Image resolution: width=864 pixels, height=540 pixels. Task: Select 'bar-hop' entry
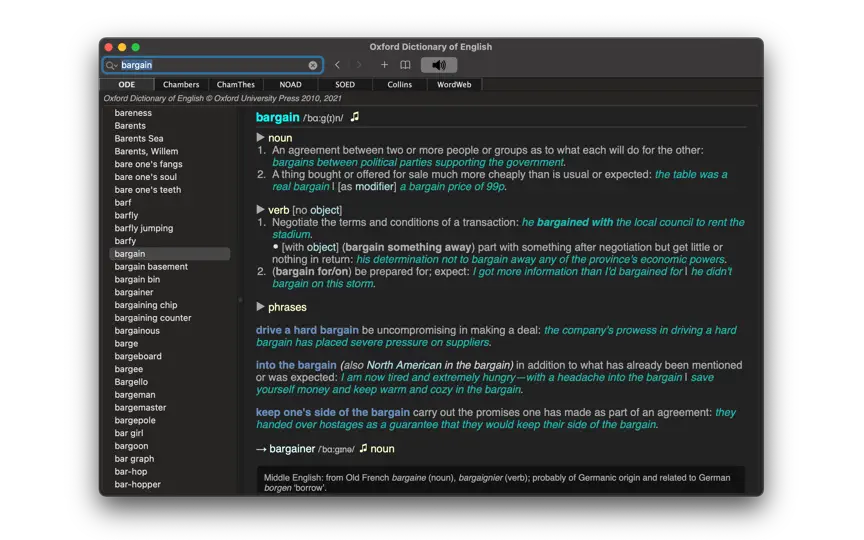131,471
